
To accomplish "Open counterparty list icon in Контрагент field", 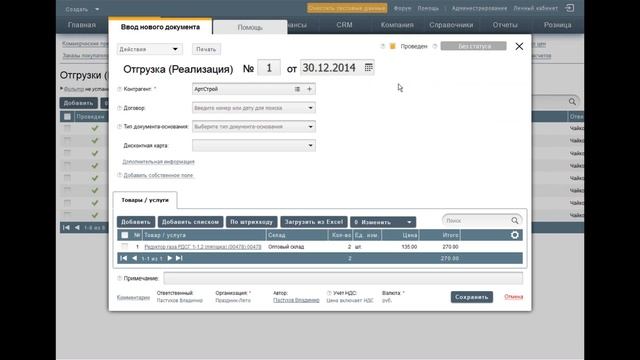I will [297, 89].
